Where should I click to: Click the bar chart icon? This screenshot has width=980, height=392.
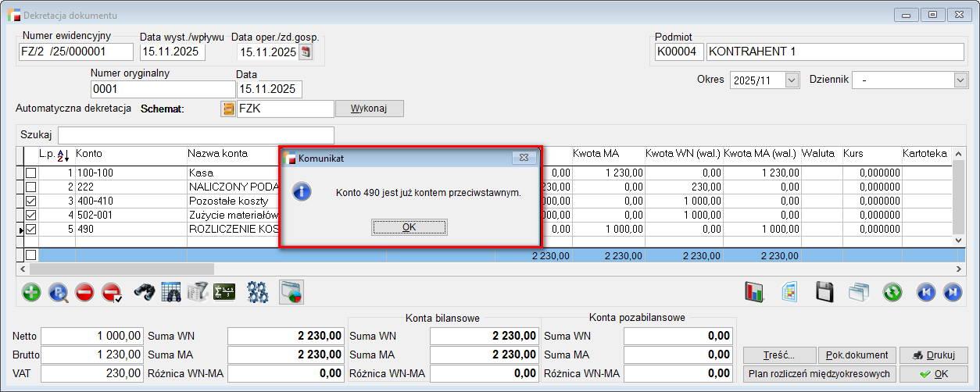[x=754, y=292]
